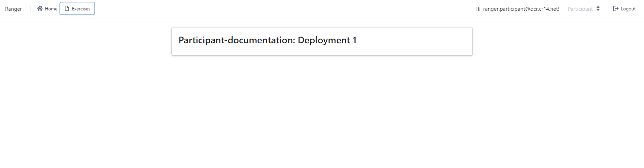Click the Ranger brand name
This screenshot has width=644, height=168.
(x=13, y=9)
